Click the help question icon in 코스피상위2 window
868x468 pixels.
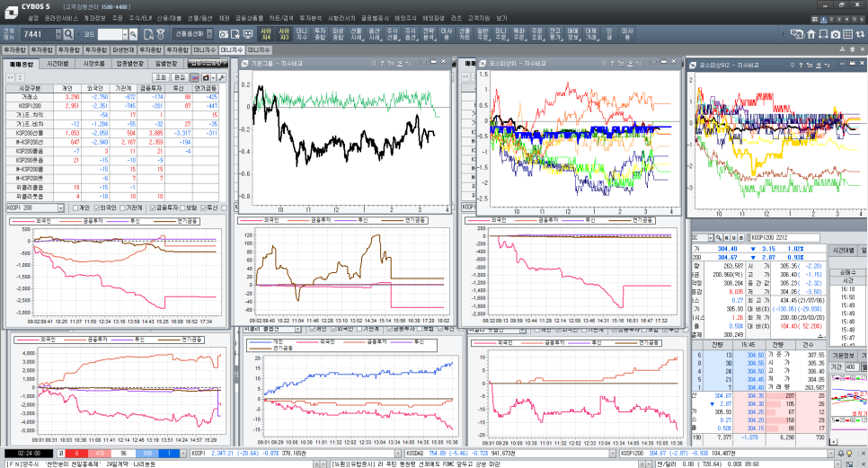(801, 65)
